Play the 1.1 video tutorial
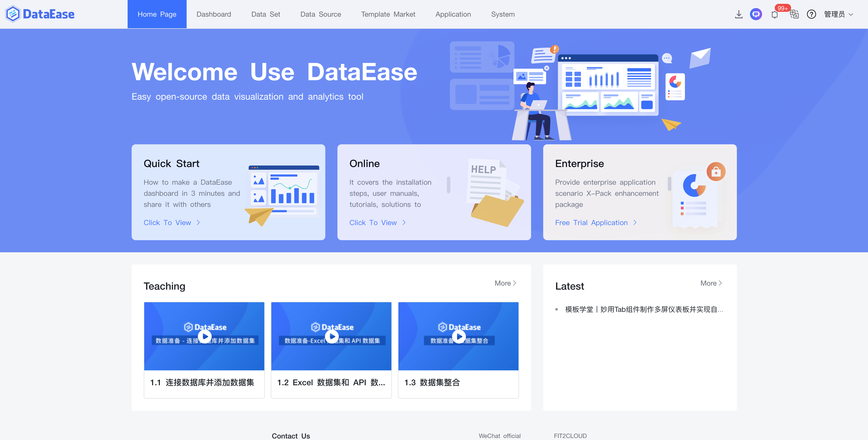The width and height of the screenshot is (868, 440). pos(205,336)
